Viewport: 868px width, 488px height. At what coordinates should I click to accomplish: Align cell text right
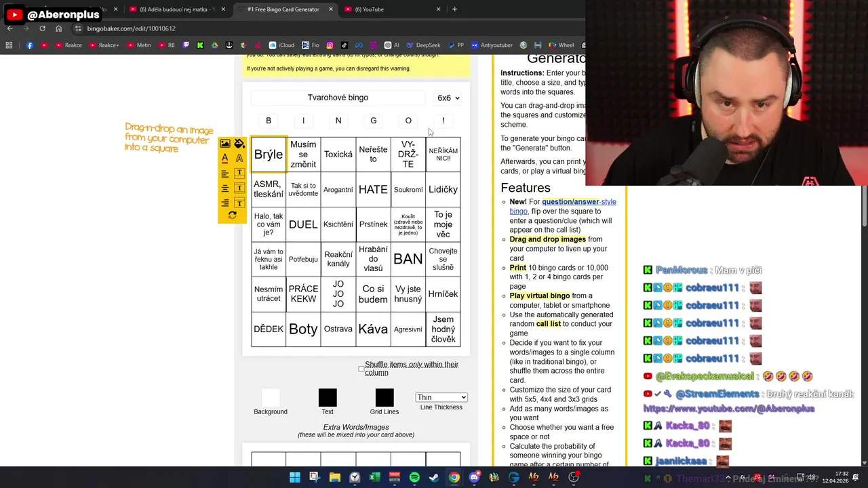(x=224, y=203)
